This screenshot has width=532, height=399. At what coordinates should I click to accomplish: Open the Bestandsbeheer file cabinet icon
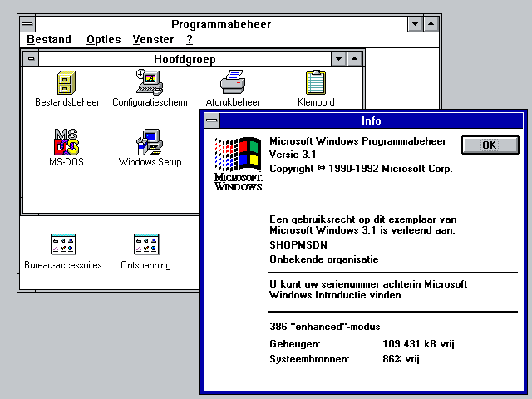[x=66, y=83]
